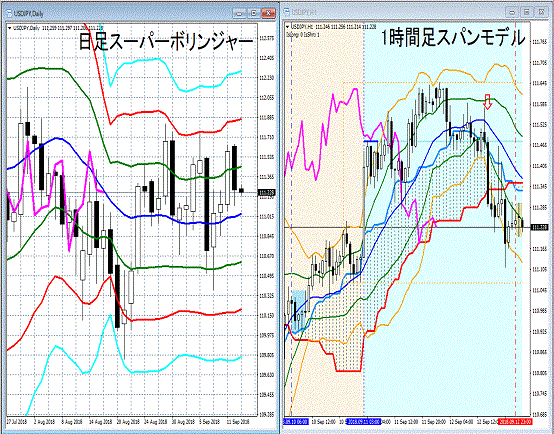Click the USDJPY,H1 window title icon
Screen dimensions: 554x434
286,13
